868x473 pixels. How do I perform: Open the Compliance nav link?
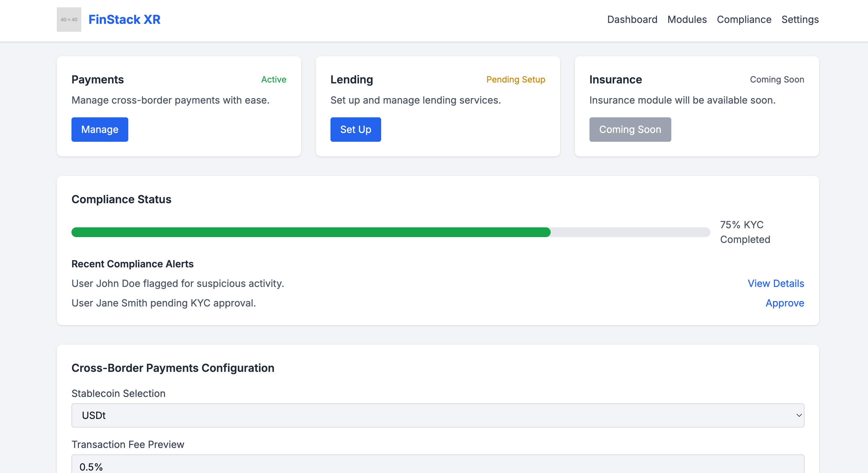pyautogui.click(x=744, y=20)
